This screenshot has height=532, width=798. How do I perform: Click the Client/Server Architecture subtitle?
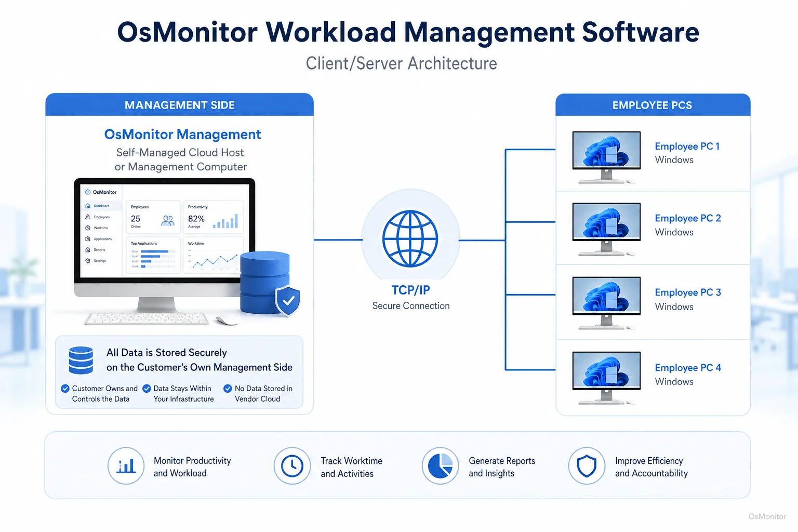pos(401,63)
